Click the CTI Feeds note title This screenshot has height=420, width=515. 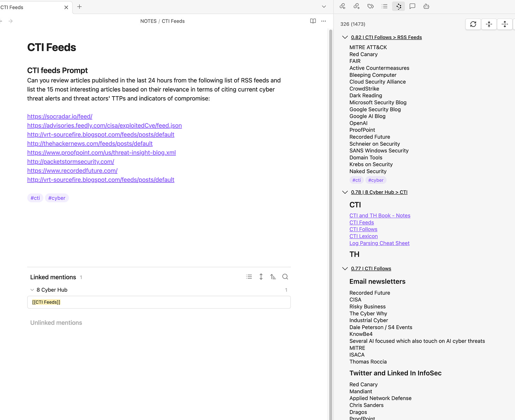tap(52, 47)
